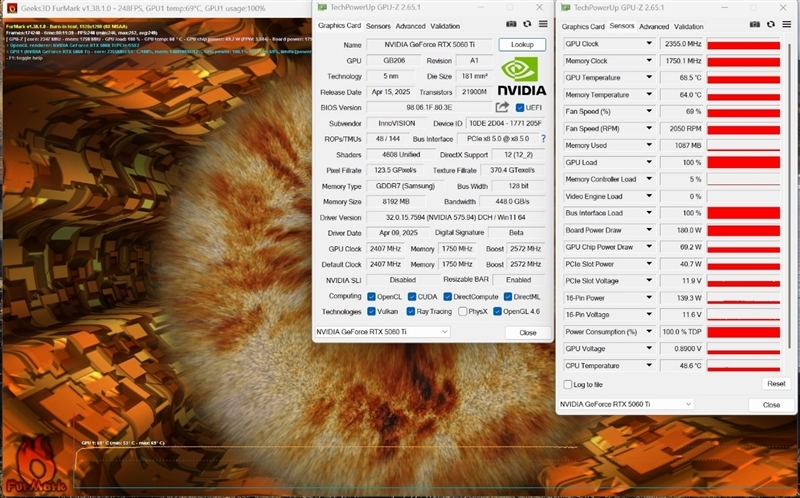Enable the Log to file checkbox
The image size is (800, 498).
click(568, 384)
